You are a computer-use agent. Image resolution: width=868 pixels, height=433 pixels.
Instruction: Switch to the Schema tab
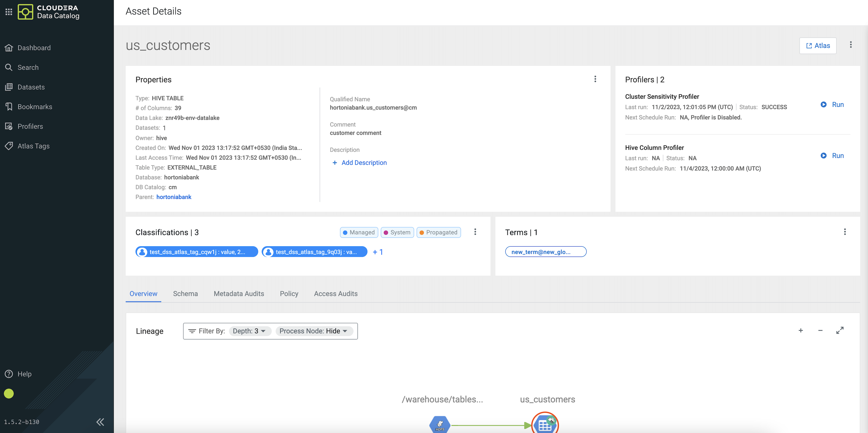185,294
